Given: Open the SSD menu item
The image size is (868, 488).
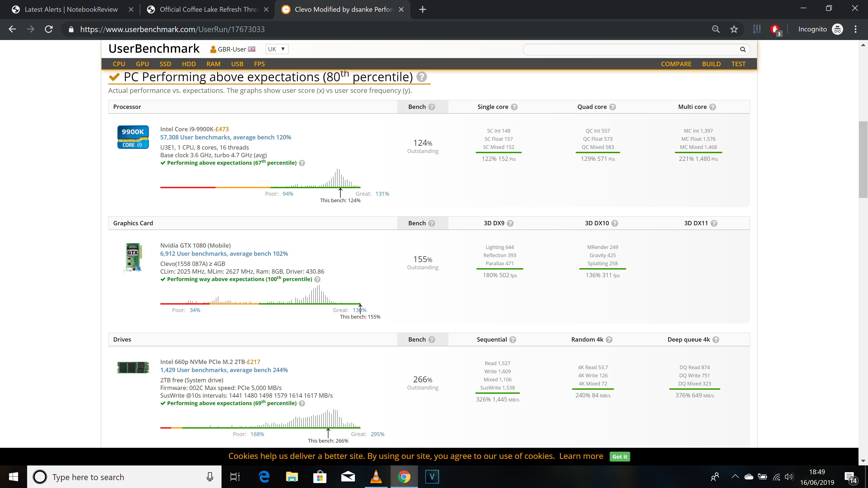Looking at the screenshot, I should click(165, 64).
